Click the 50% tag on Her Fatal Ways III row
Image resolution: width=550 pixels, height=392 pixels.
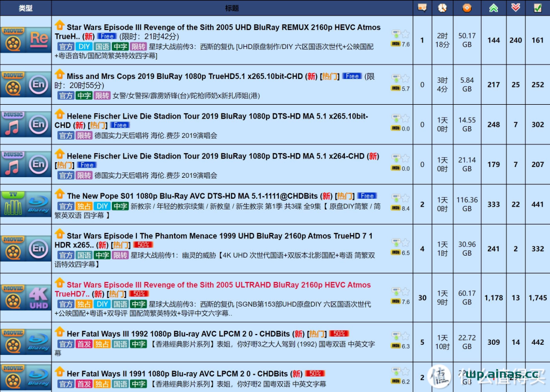(339, 333)
